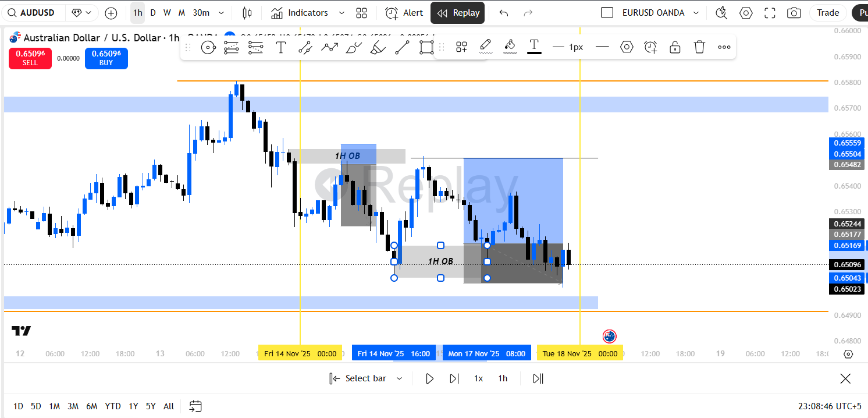This screenshot has height=418, width=868.
Task: Create a new Alert
Action: [x=404, y=13]
